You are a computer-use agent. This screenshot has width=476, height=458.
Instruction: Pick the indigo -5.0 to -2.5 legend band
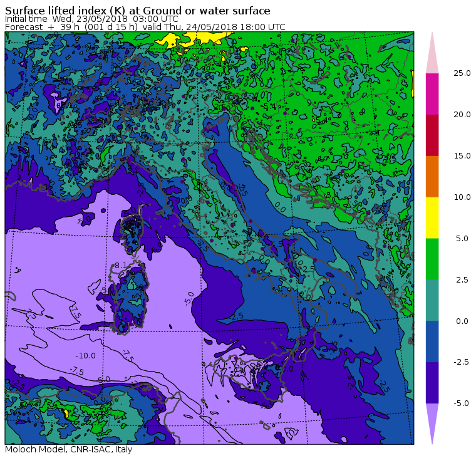[432, 383]
